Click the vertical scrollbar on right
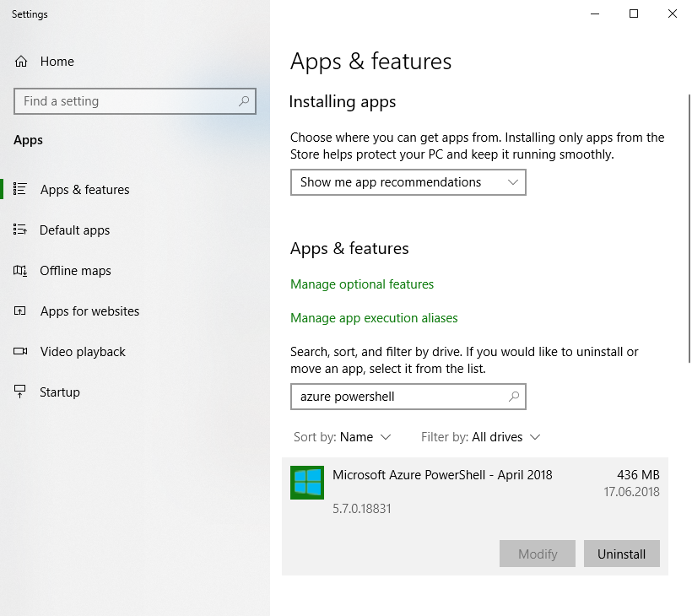Image resolution: width=692 pixels, height=616 pixels. pos(689,228)
